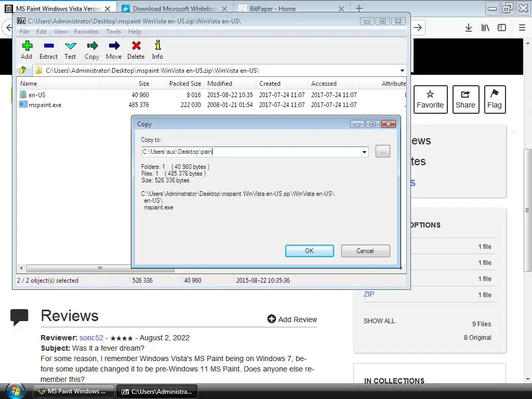Screen dimensions: 532x399
Task: Click SHOW ALL download options
Action: click(x=379, y=321)
